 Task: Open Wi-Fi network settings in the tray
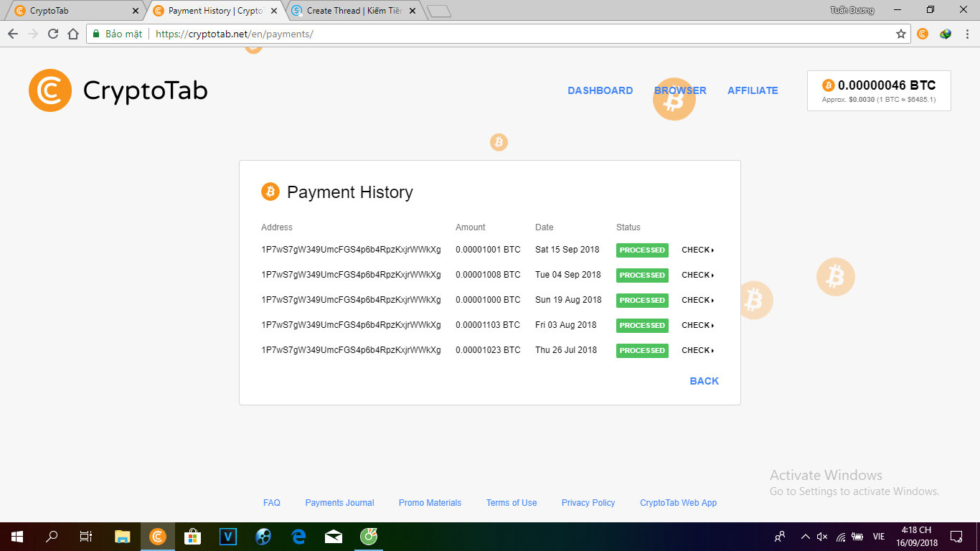click(x=840, y=537)
